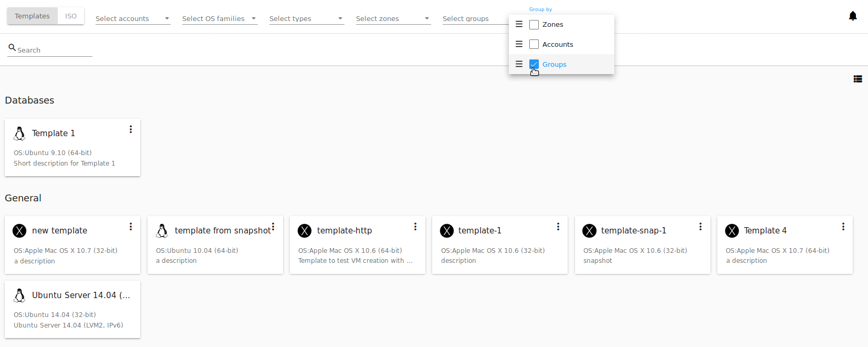
Task: Open actions menu for template-http card
Action: coord(415,227)
